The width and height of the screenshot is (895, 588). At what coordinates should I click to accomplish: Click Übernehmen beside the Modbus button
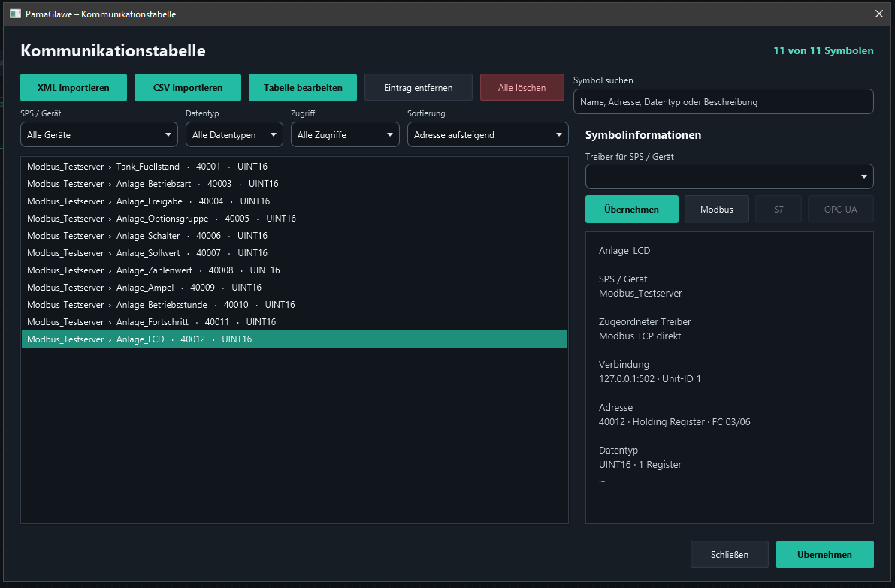[632, 210]
